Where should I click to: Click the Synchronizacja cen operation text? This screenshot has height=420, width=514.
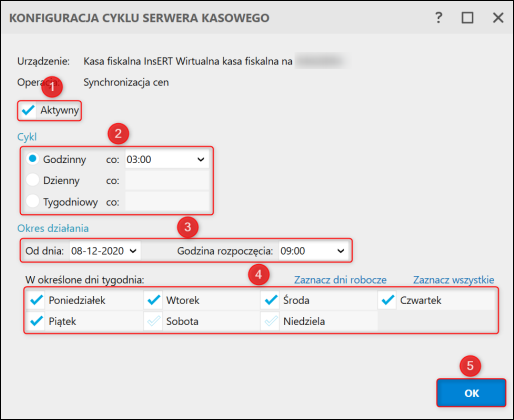pos(126,82)
